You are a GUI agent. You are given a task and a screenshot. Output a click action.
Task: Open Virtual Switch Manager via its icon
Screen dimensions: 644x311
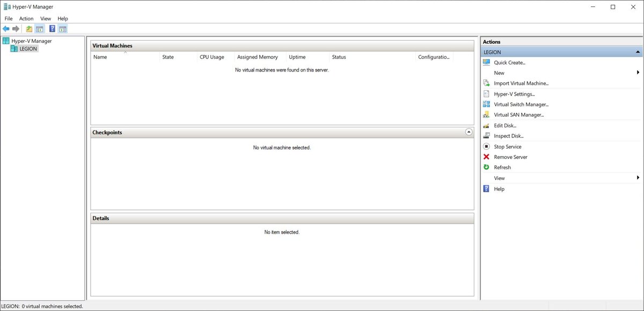[x=486, y=104]
